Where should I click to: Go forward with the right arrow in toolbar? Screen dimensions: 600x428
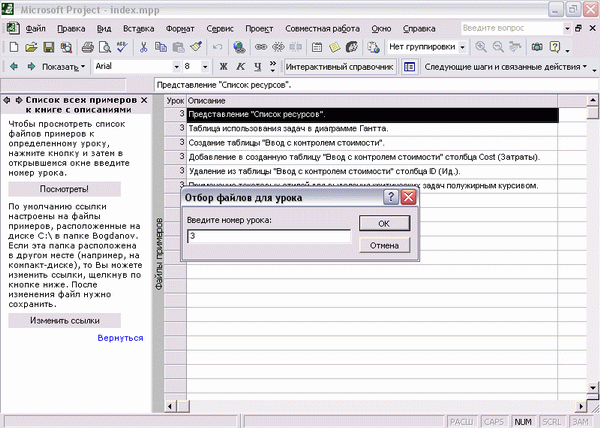point(31,67)
